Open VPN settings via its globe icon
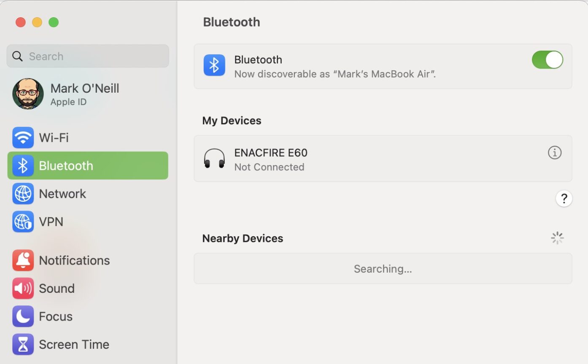The image size is (588, 364). click(x=23, y=222)
